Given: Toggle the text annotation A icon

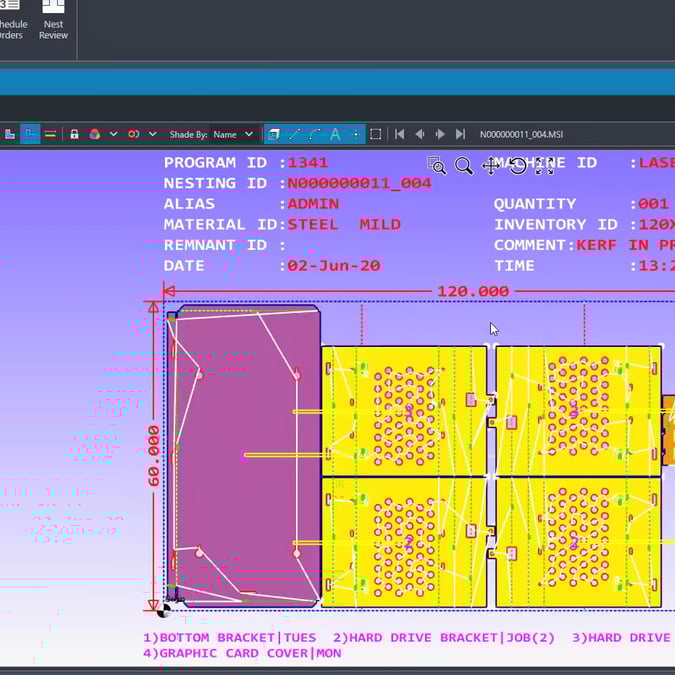Looking at the screenshot, I should coord(335,135).
